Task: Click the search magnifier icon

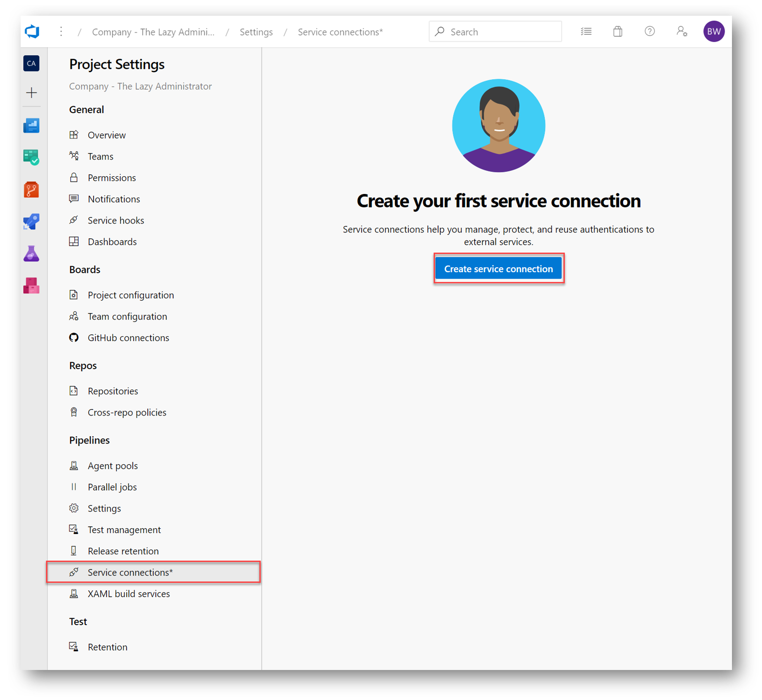Action: click(x=440, y=32)
